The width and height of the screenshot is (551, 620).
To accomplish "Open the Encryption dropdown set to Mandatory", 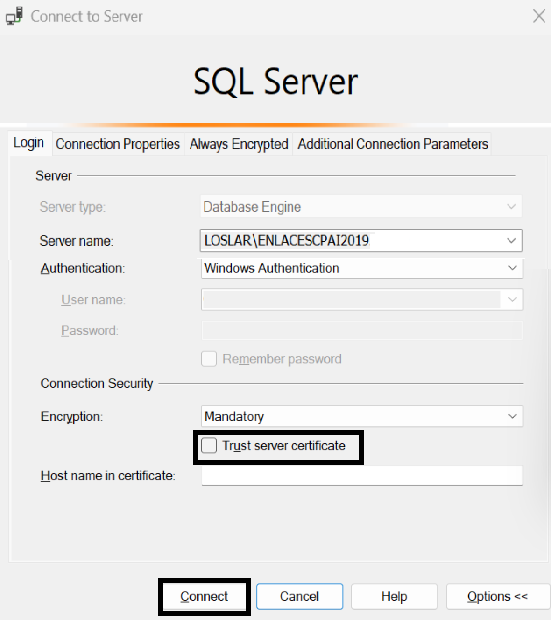I will click(362, 416).
